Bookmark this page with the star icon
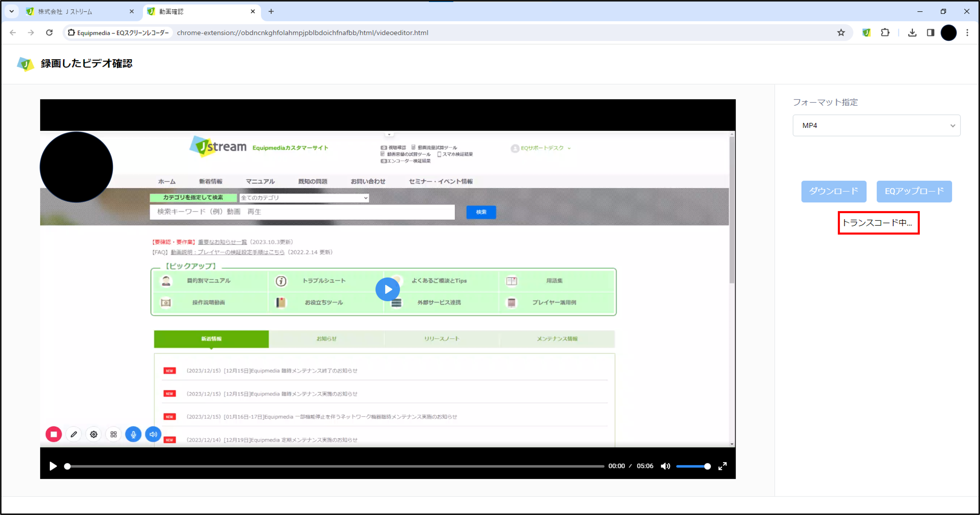The image size is (980, 515). click(841, 33)
